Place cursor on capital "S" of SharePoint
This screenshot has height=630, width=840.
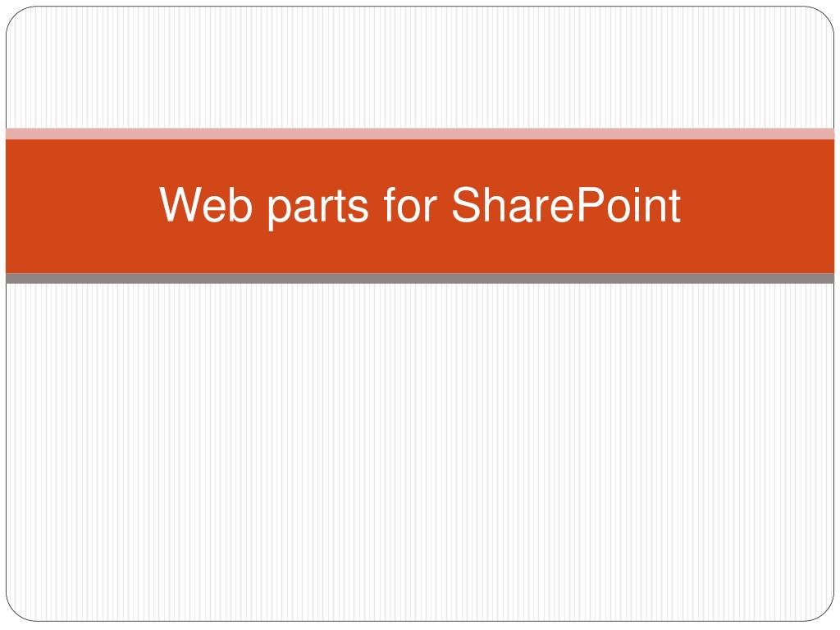coord(468,204)
